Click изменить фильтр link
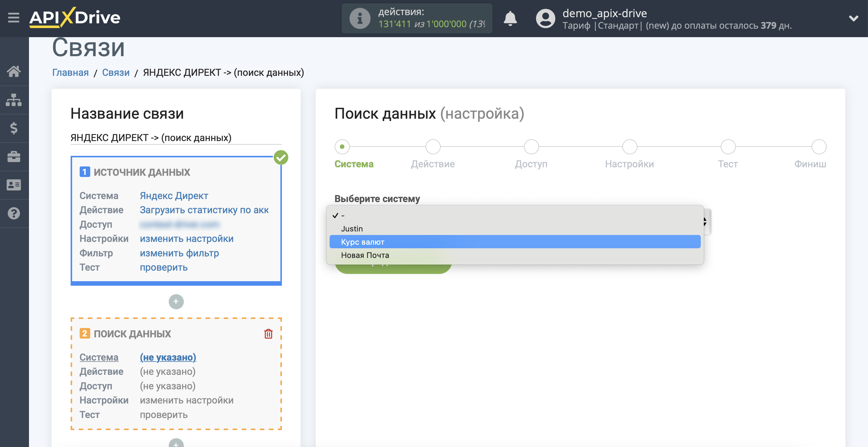 tap(179, 253)
